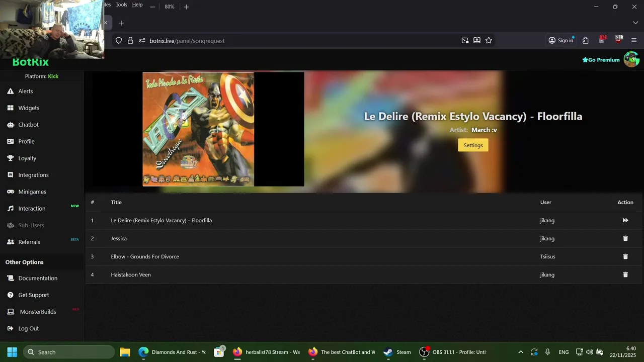This screenshot has height=362, width=644.
Task: Click the taskbar clock showing 22/11/2025
Action: [x=623, y=352]
